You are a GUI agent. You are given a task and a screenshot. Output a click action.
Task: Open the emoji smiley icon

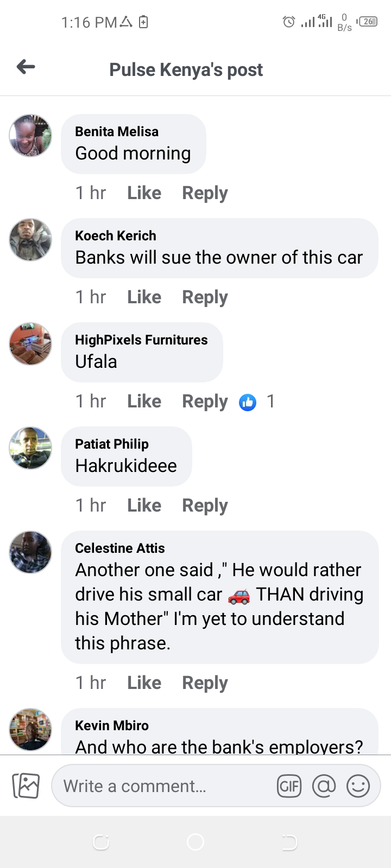tap(358, 786)
